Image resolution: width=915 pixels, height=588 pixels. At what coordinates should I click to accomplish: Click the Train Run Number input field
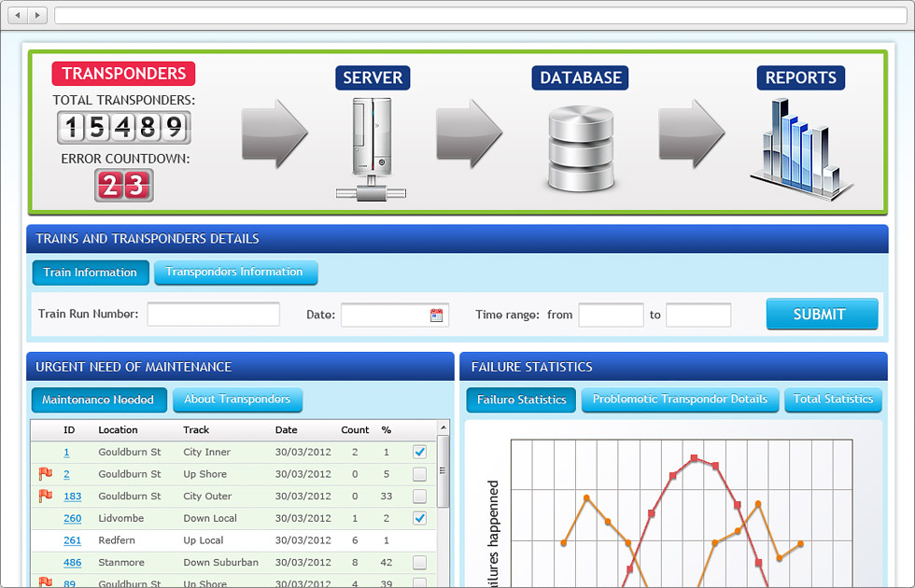click(214, 315)
